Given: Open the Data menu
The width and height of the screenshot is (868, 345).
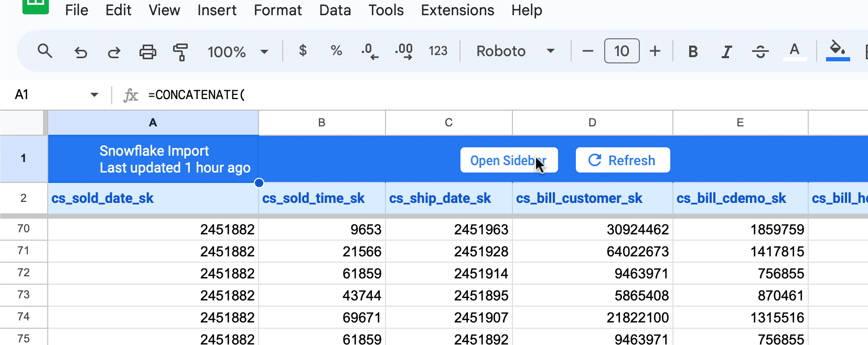Looking at the screenshot, I should pyautogui.click(x=335, y=10).
